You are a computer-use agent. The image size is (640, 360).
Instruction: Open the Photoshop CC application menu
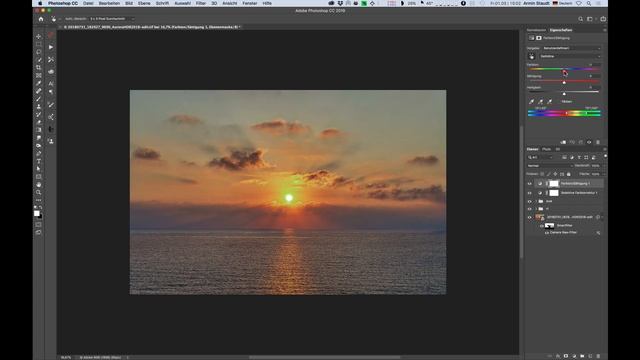[63, 3]
